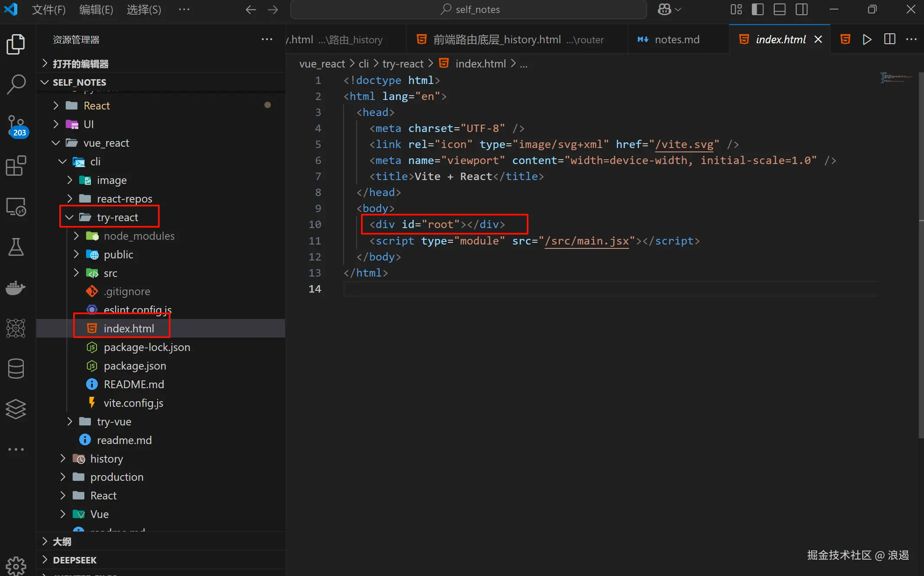Open the Extensions view icon
The width and height of the screenshot is (924, 576).
coord(16,166)
